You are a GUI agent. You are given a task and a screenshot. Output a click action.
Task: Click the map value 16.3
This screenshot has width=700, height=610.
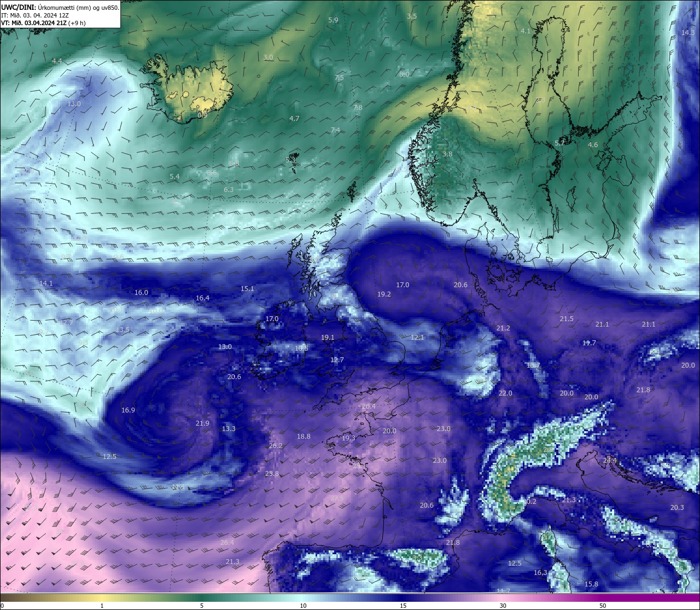(x=540, y=573)
